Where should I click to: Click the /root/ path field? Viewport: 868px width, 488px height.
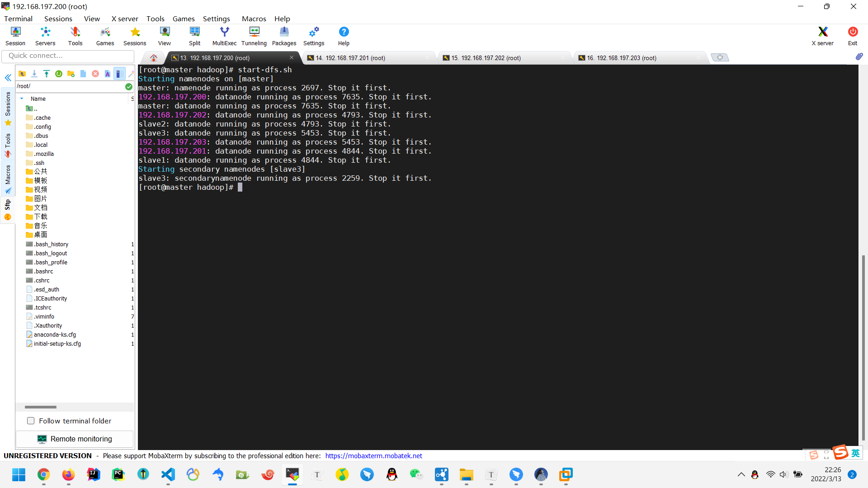tap(70, 86)
